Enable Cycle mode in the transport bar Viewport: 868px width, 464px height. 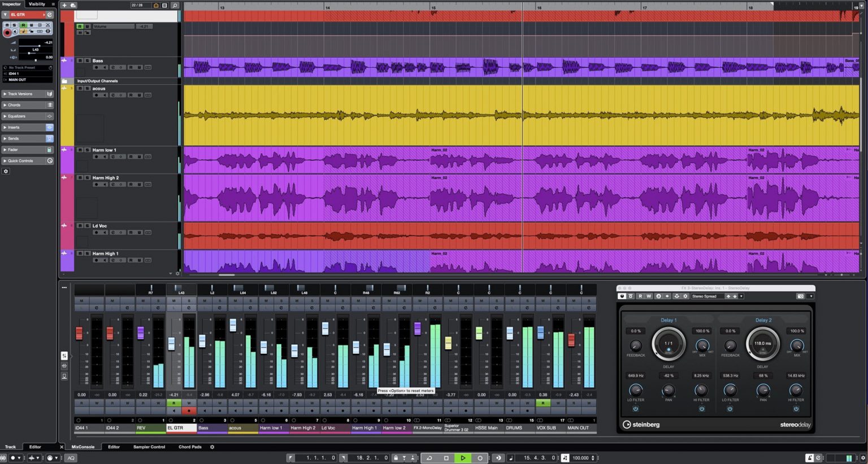pos(429,458)
